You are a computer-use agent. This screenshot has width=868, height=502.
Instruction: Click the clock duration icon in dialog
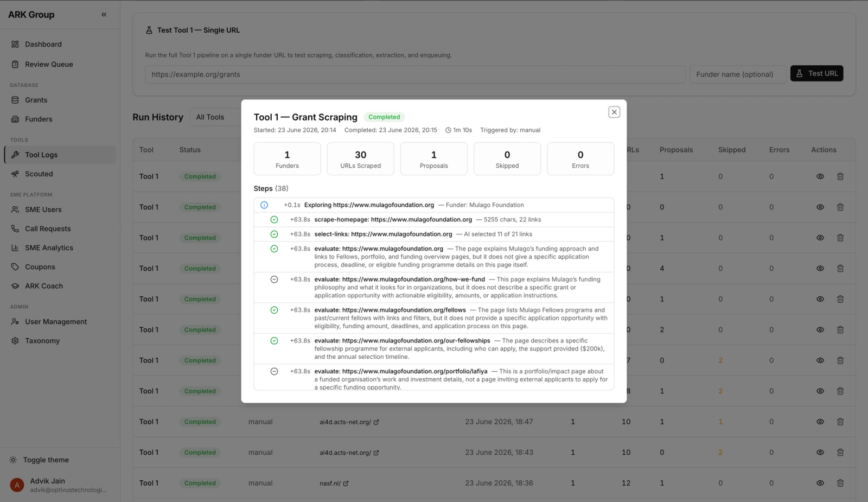tap(448, 130)
